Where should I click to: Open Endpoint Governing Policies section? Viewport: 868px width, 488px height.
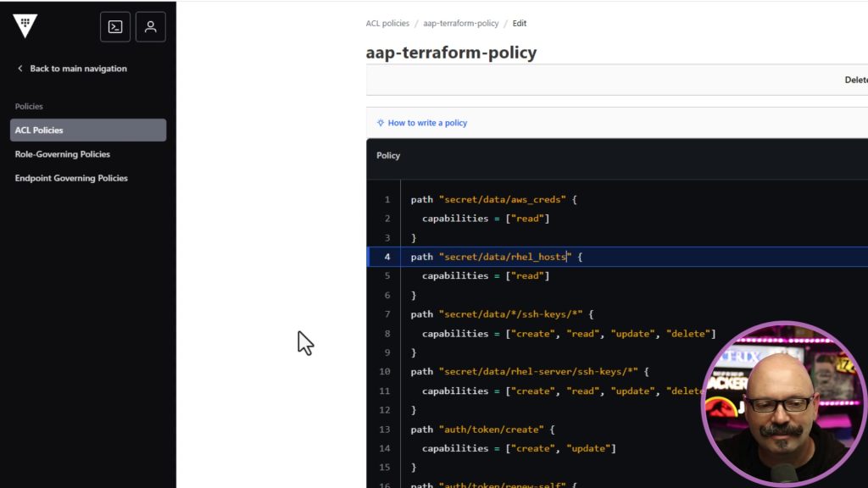(x=71, y=178)
